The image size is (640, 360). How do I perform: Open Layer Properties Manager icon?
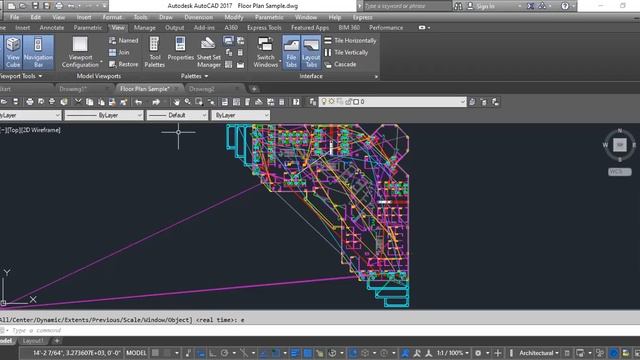coord(313,102)
